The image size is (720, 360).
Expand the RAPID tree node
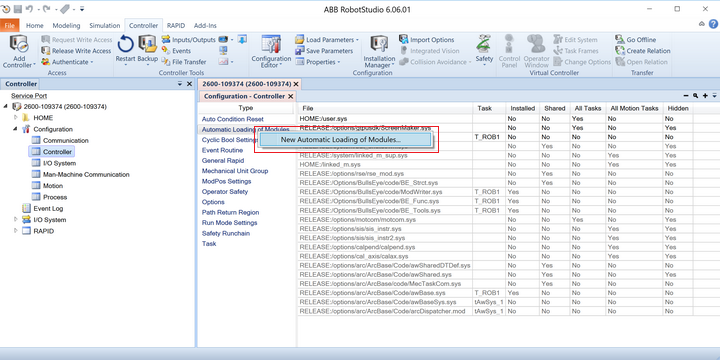pos(16,231)
